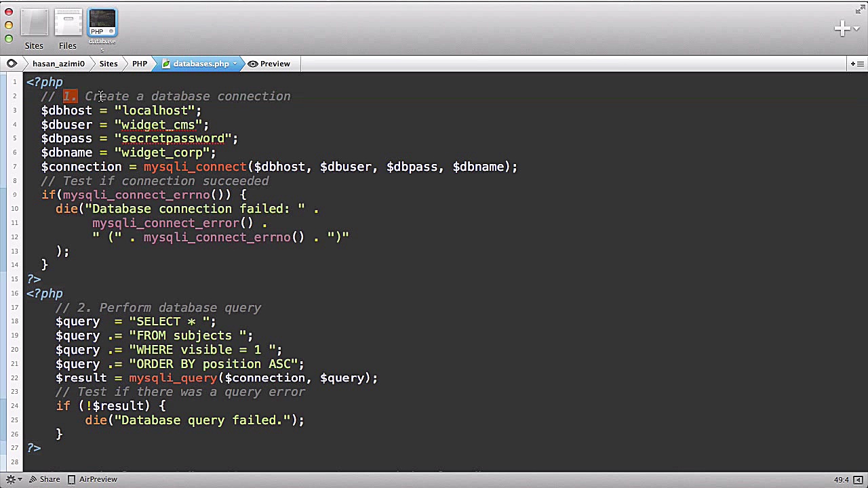Open AirPreview from the status bar
The width and height of the screenshot is (868, 488).
92,479
